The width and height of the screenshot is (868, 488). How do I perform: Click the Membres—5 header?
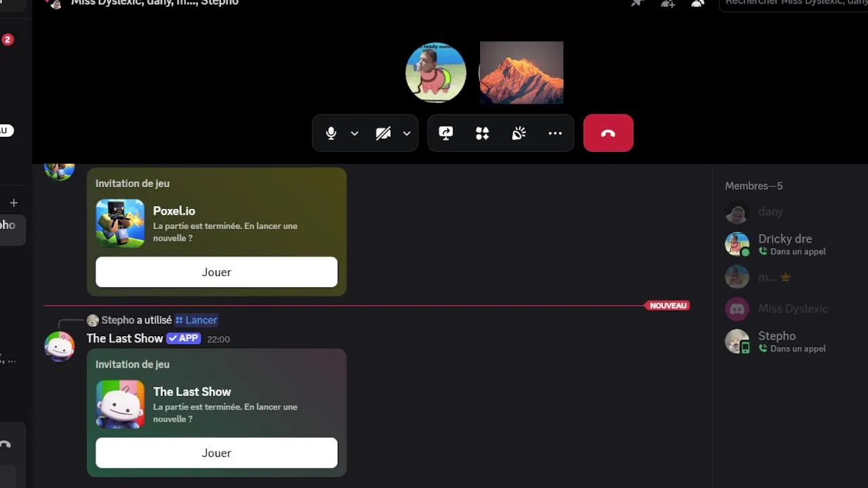(x=754, y=186)
